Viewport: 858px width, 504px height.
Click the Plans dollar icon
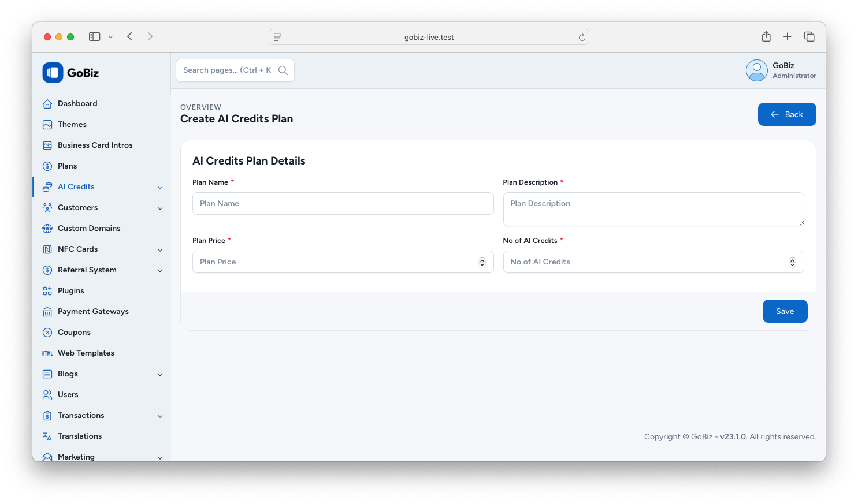click(x=47, y=166)
